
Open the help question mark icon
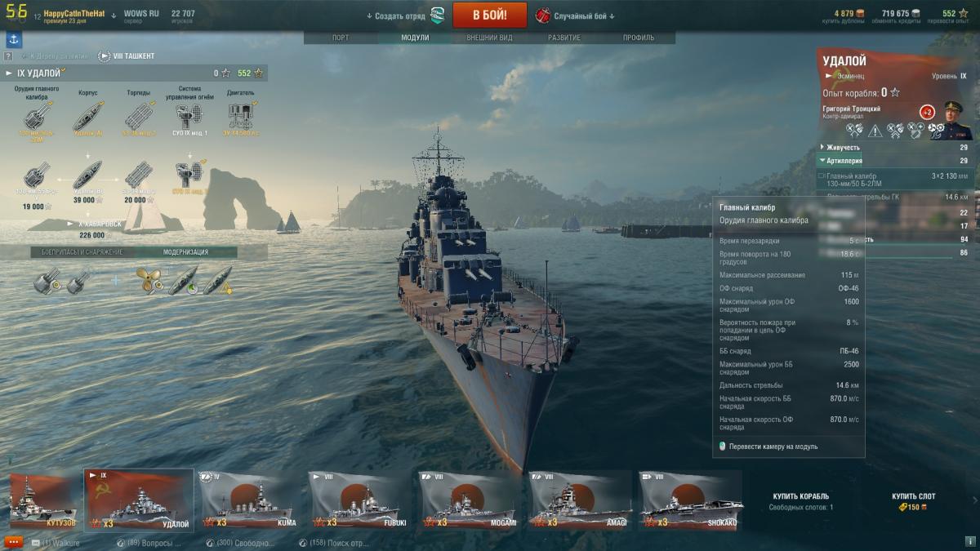(8, 56)
